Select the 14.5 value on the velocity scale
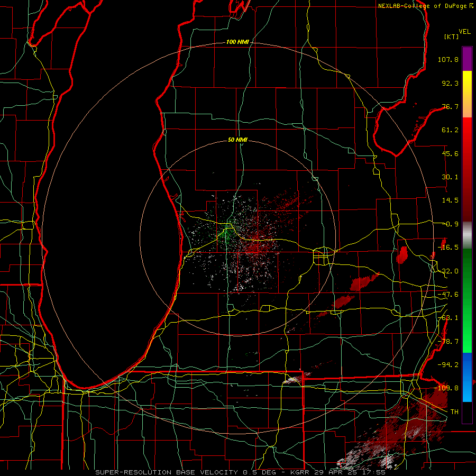Image resolution: width=476 pixels, height=476 pixels. 450,200
